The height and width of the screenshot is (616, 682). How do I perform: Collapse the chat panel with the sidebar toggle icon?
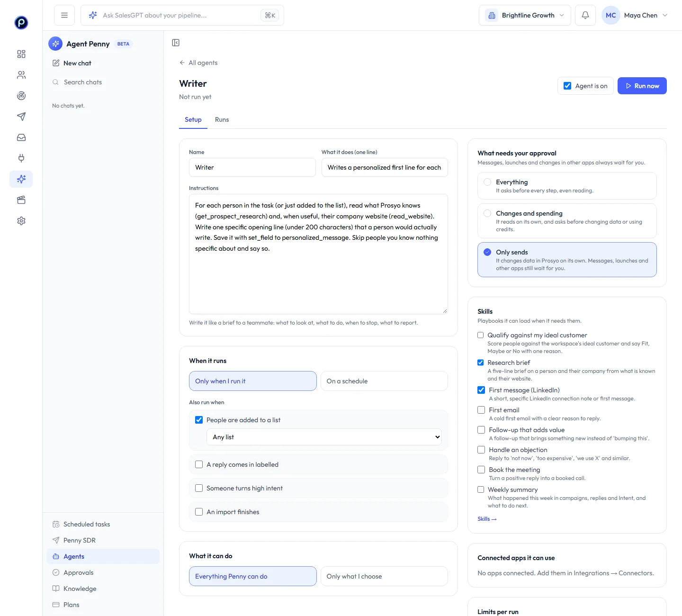(176, 43)
